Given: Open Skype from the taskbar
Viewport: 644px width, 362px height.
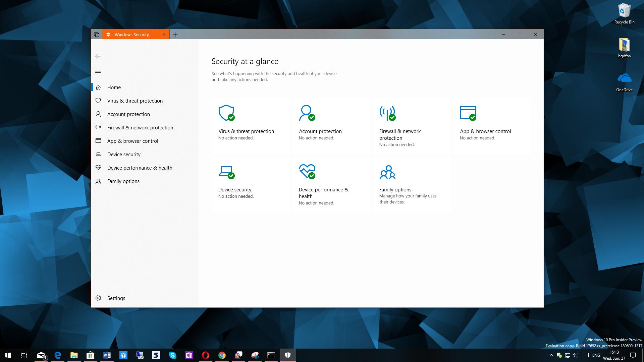Looking at the screenshot, I should tap(173, 355).
